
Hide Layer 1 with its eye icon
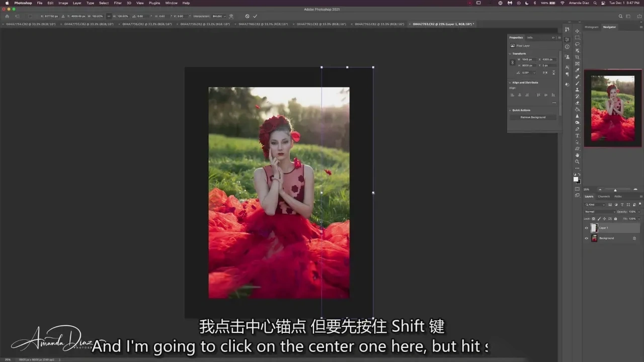586,228
